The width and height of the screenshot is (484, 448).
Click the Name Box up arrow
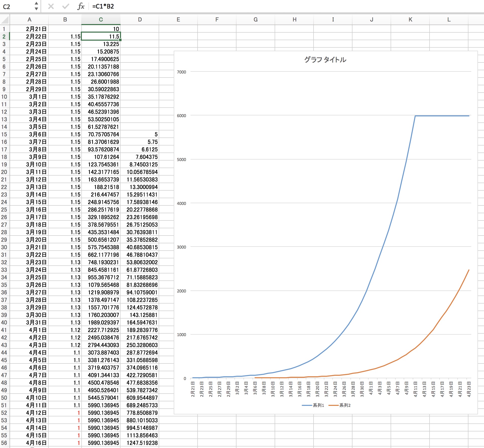[36, 4]
